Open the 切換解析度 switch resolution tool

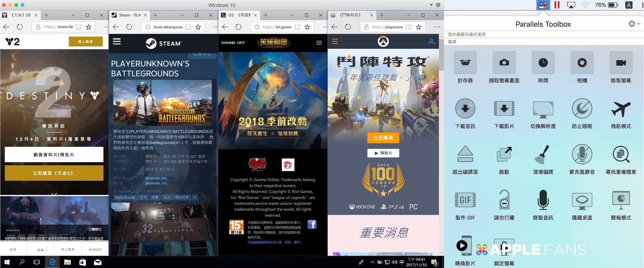(543, 109)
